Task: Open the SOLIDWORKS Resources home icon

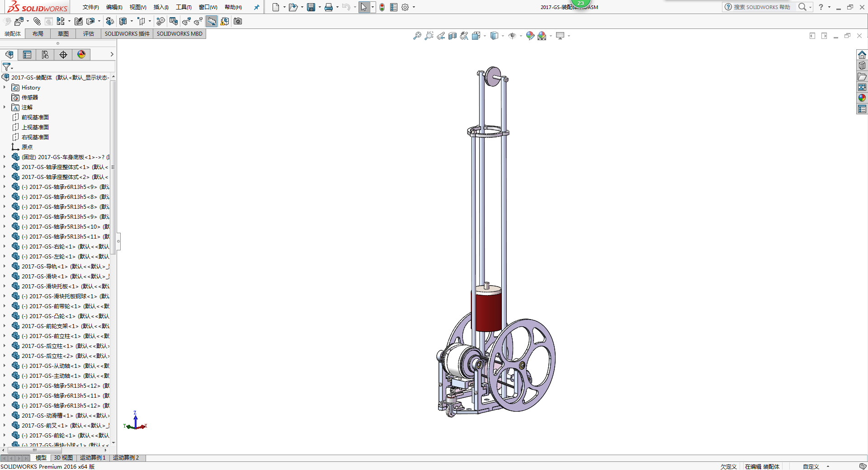Action: pos(862,55)
